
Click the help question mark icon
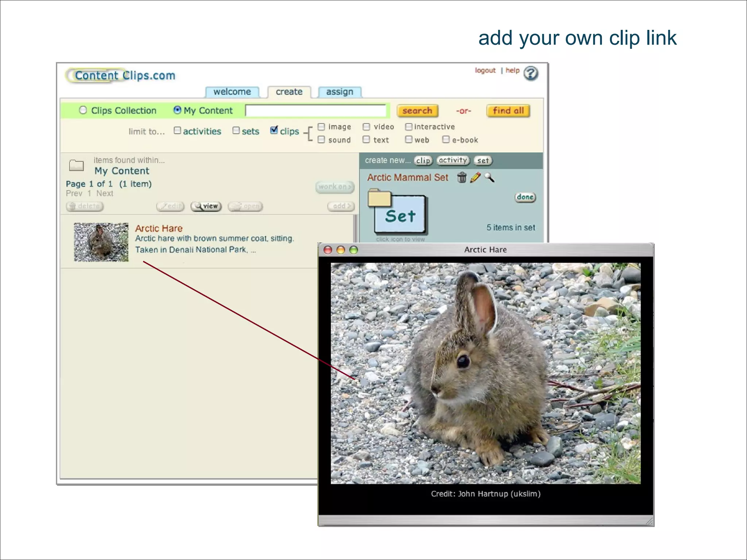[531, 73]
